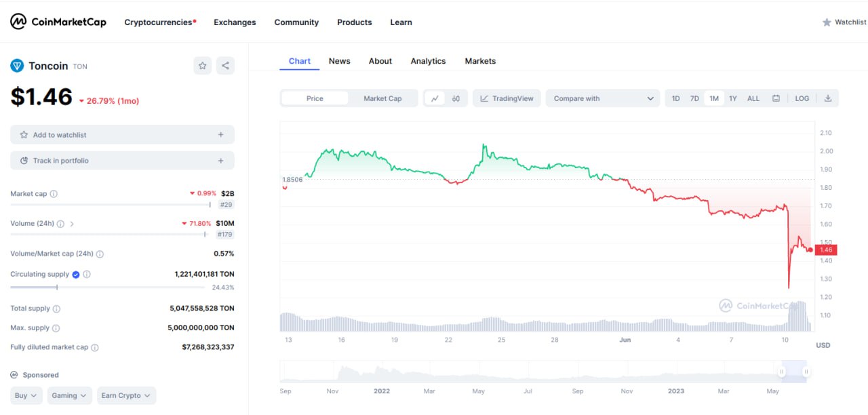This screenshot has width=868, height=415.
Task: Select the candlestick chart view icon
Action: click(x=456, y=98)
